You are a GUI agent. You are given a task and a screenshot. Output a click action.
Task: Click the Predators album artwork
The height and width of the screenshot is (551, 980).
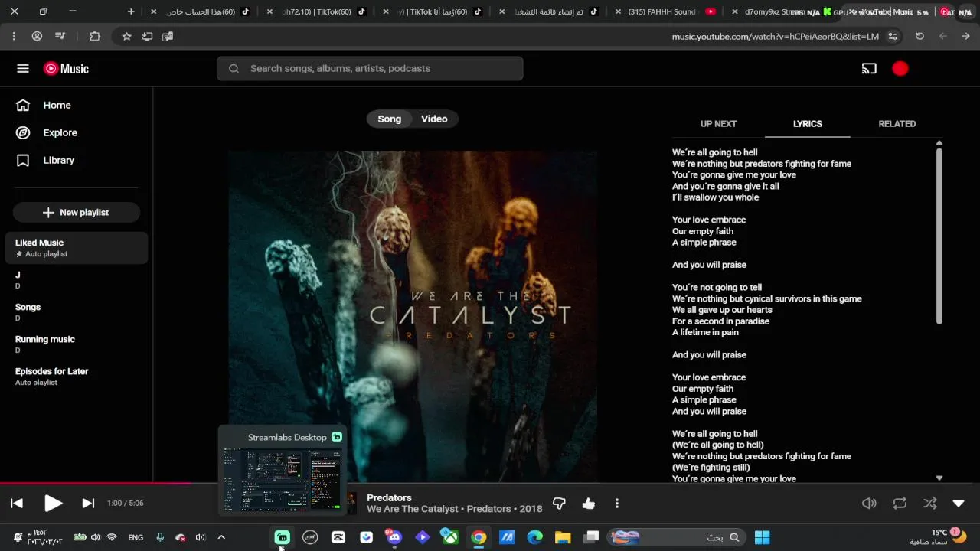(413, 316)
